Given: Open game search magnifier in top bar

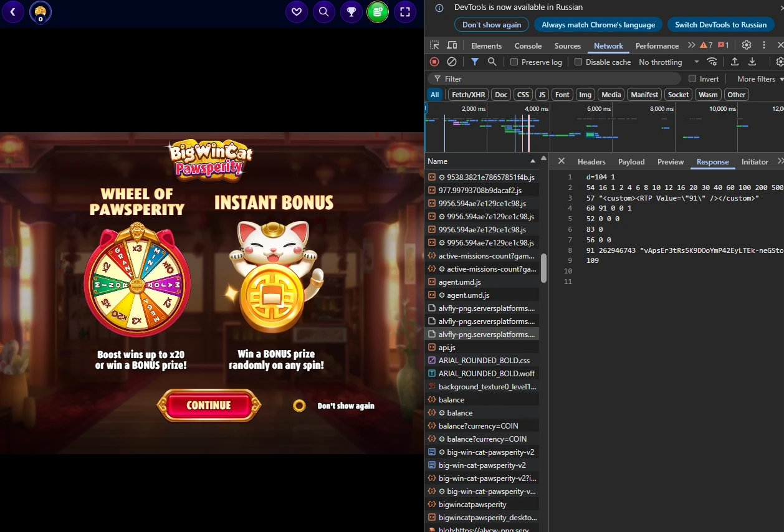Looking at the screenshot, I should [324, 12].
